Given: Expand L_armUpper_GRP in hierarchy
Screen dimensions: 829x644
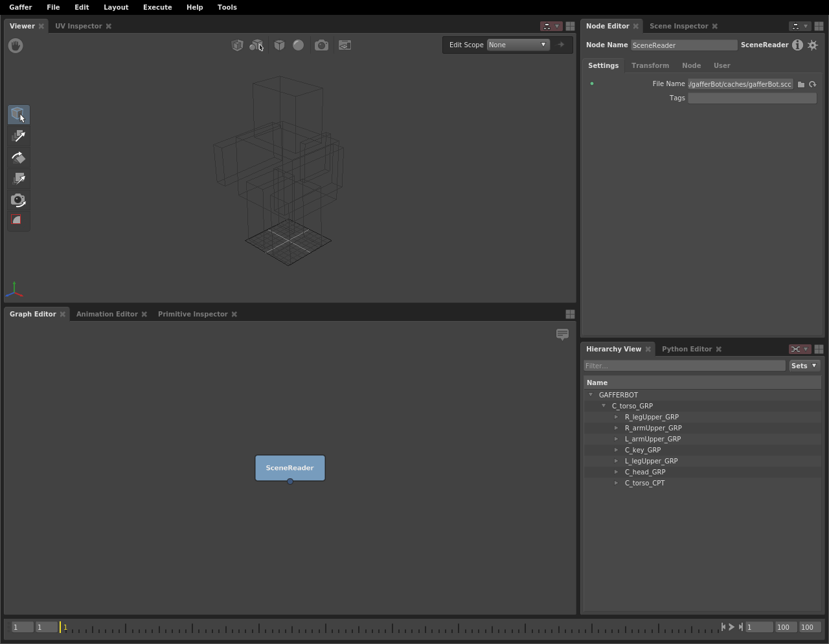Looking at the screenshot, I should tap(617, 439).
